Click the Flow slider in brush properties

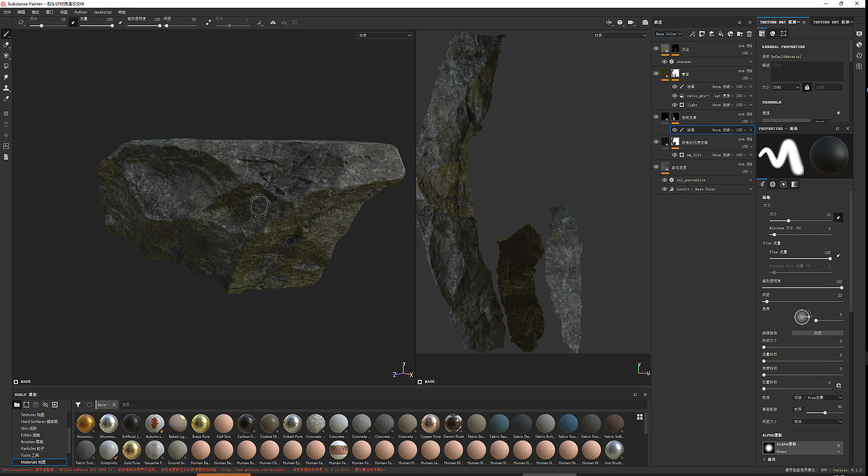(x=800, y=258)
